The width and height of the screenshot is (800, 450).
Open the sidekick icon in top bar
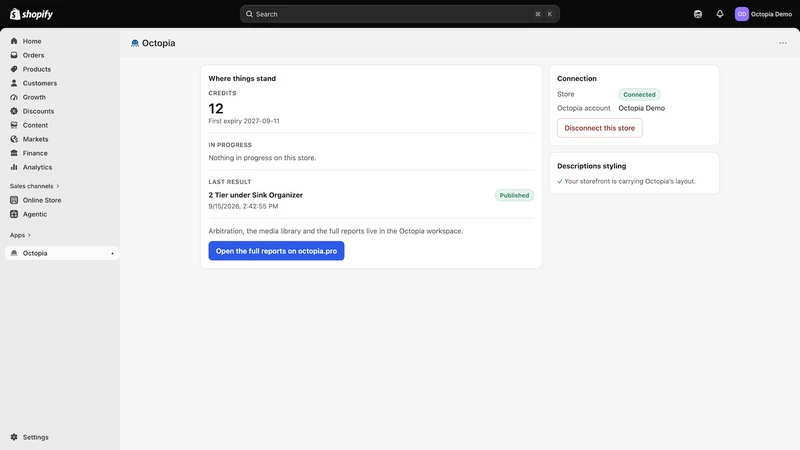click(698, 14)
